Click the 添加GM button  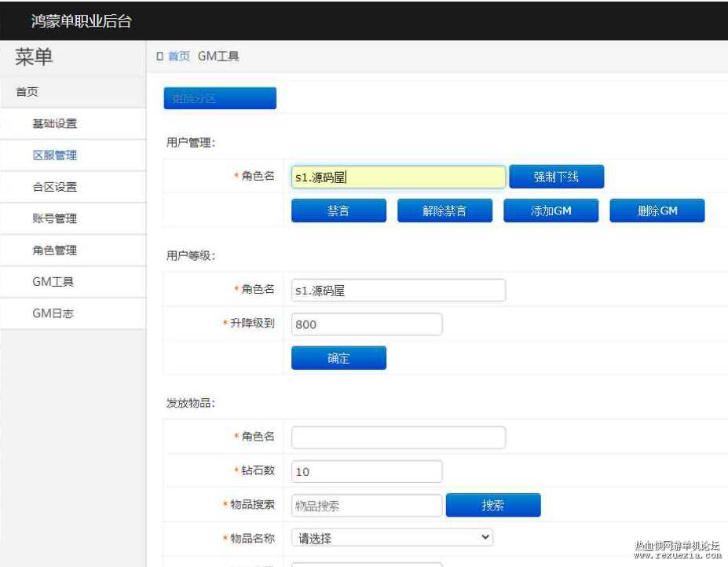point(551,210)
